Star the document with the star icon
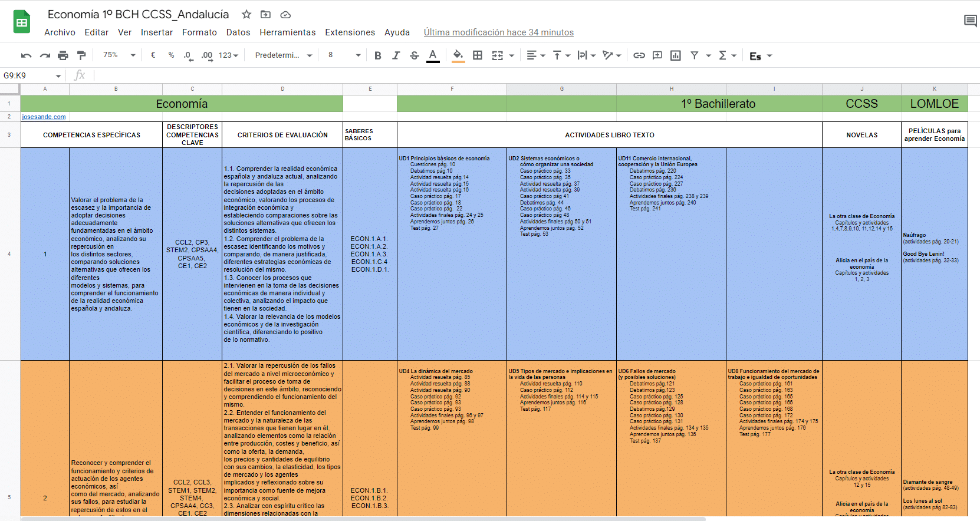This screenshot has height=521, width=980. [x=246, y=15]
